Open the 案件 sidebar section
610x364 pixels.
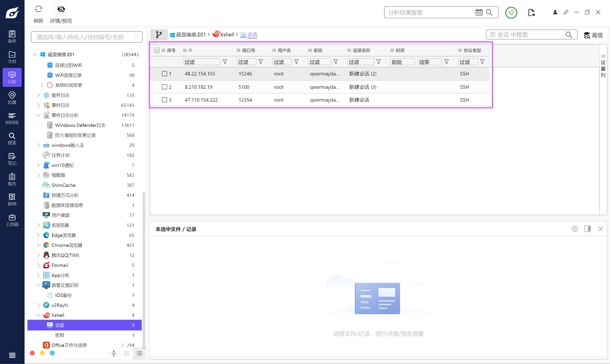click(x=12, y=37)
